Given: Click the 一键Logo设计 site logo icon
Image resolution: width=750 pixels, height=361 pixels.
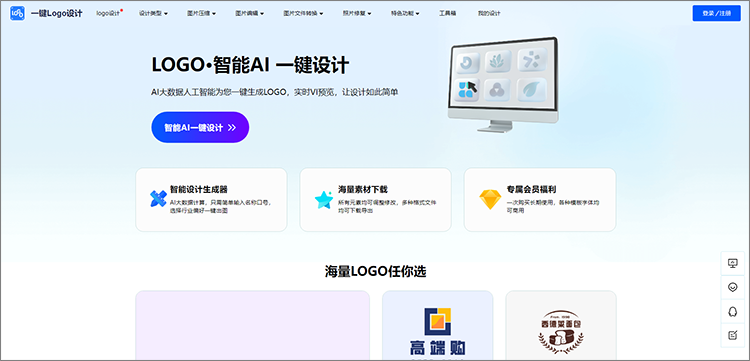Looking at the screenshot, I should coord(17,13).
